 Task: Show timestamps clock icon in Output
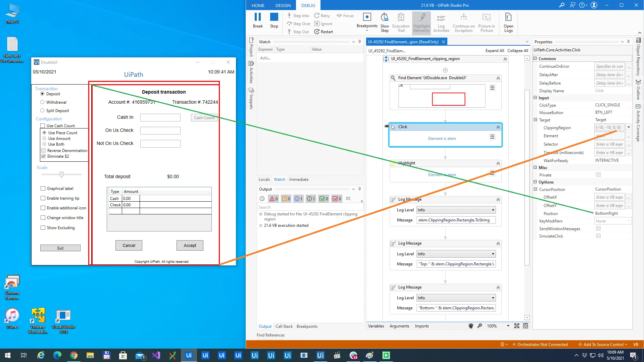click(262, 199)
